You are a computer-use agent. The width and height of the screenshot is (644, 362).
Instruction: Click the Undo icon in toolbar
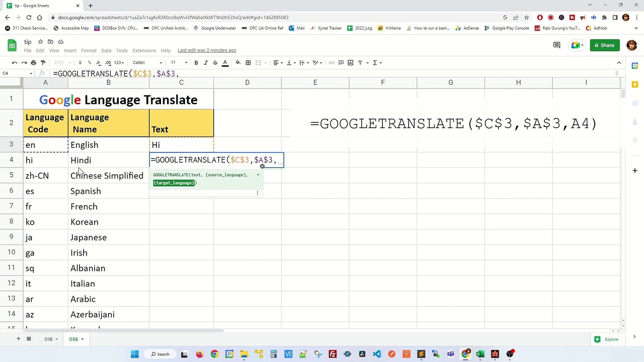[x=15, y=63]
